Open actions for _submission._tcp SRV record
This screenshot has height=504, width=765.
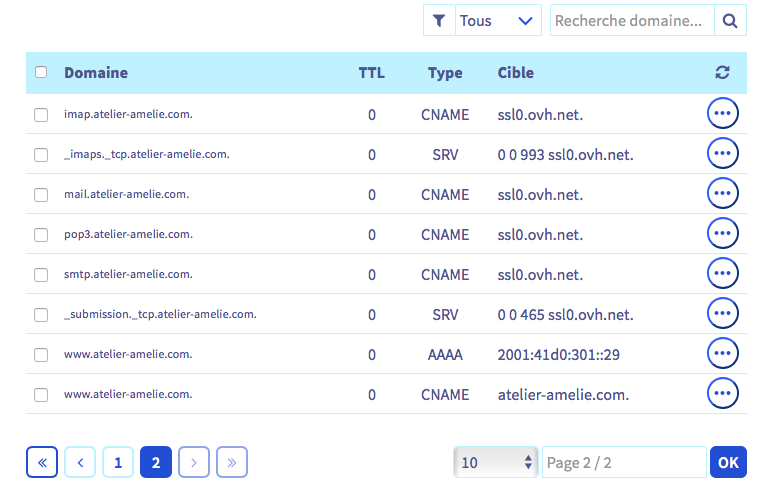(722, 314)
